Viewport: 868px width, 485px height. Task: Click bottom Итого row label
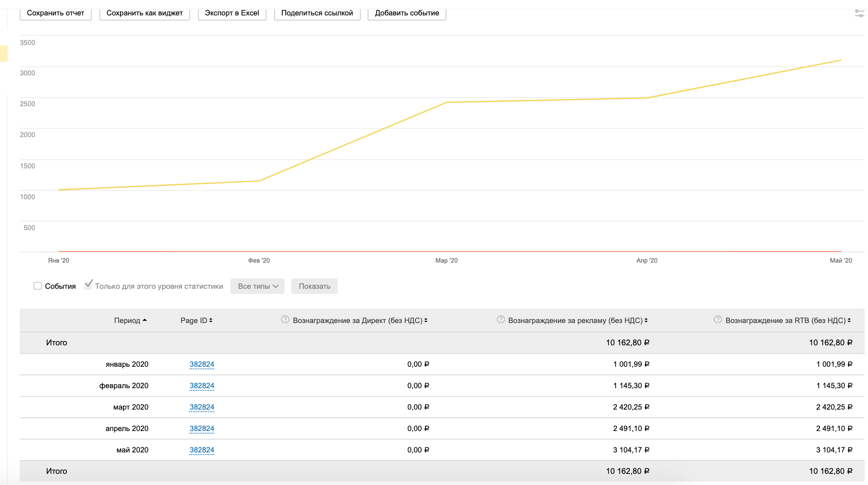57,471
